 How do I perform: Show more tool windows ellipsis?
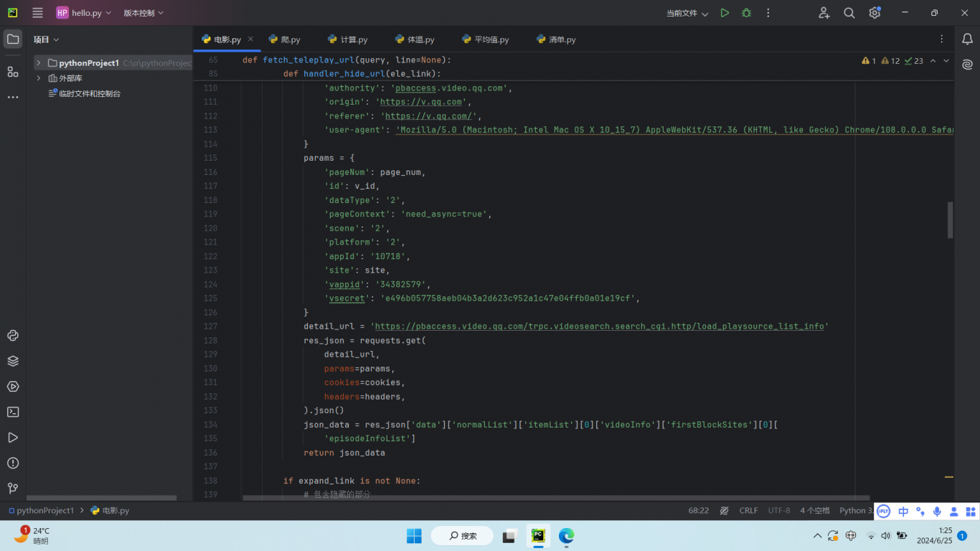[x=13, y=97]
